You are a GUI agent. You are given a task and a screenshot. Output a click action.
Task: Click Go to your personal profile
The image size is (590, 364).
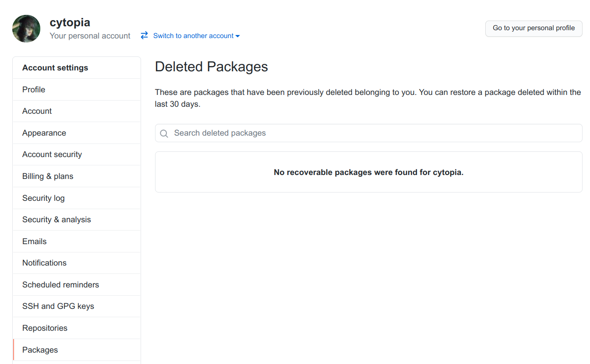point(533,28)
